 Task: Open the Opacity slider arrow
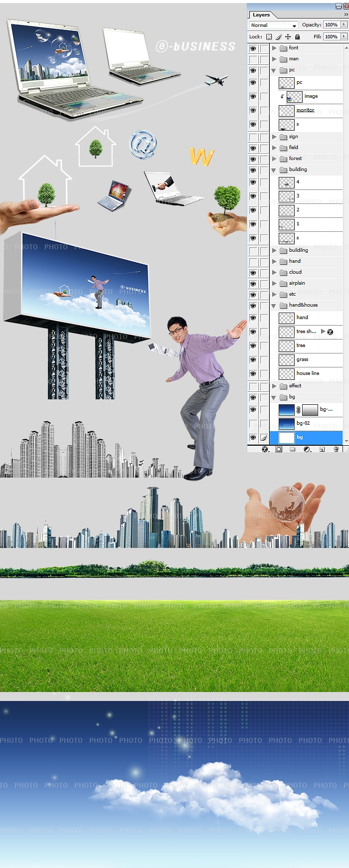[x=344, y=25]
